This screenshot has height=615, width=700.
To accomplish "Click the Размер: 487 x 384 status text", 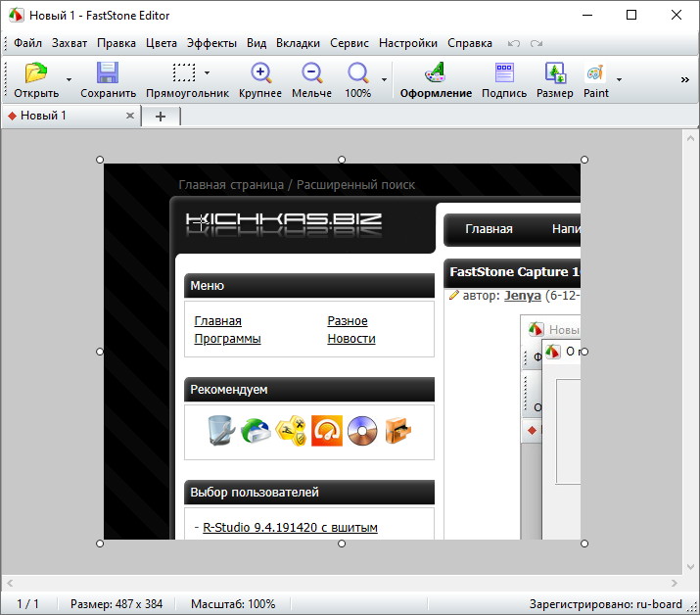I will pyautogui.click(x=117, y=604).
